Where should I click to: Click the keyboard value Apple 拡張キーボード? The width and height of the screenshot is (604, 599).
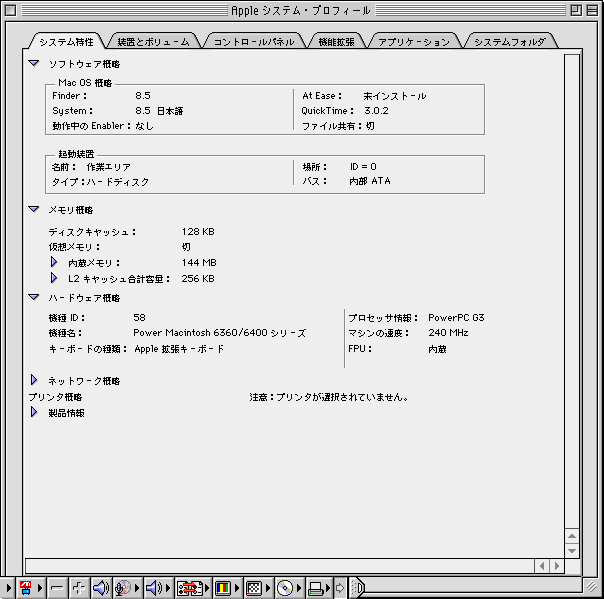click(x=179, y=349)
